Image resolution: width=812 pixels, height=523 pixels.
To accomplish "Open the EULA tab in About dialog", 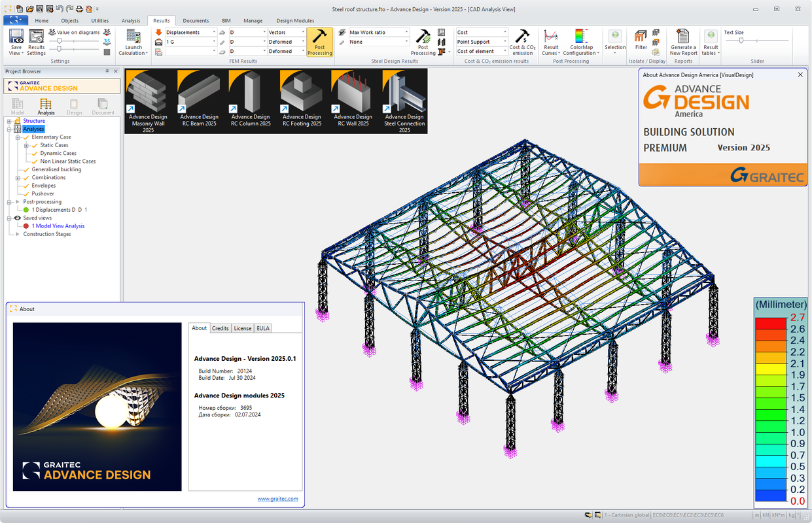I will coord(262,328).
